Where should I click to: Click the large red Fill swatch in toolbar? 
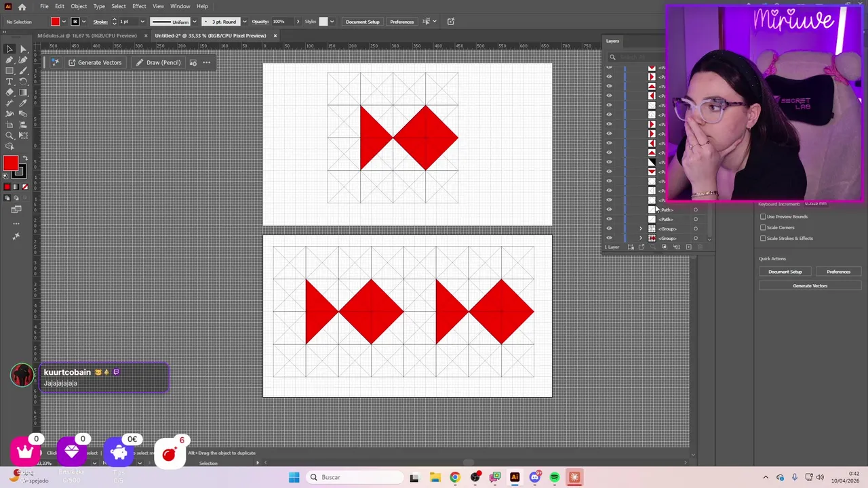point(10,163)
